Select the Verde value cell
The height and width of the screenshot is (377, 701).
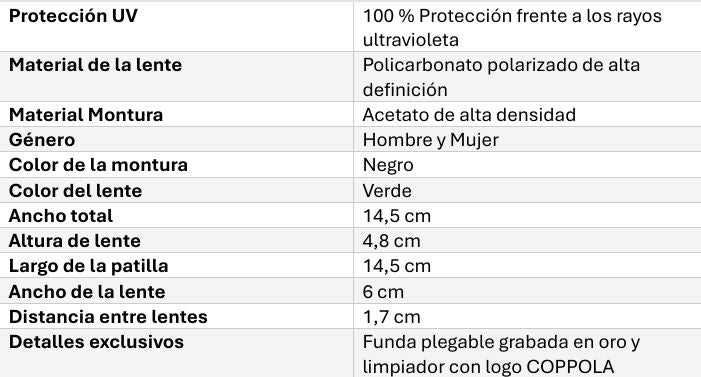[x=528, y=190]
